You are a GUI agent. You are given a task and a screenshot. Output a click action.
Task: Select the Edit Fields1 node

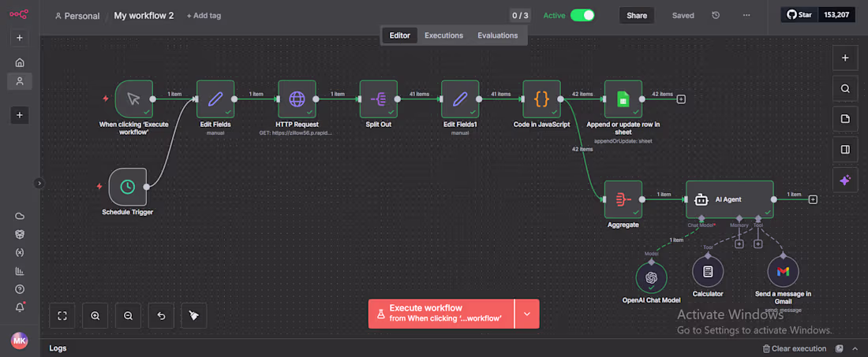click(460, 99)
